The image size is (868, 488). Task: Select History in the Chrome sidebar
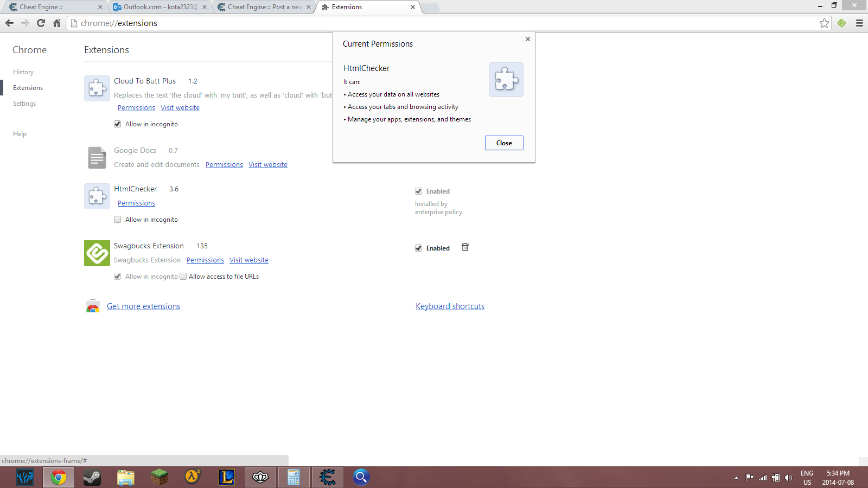click(x=23, y=72)
